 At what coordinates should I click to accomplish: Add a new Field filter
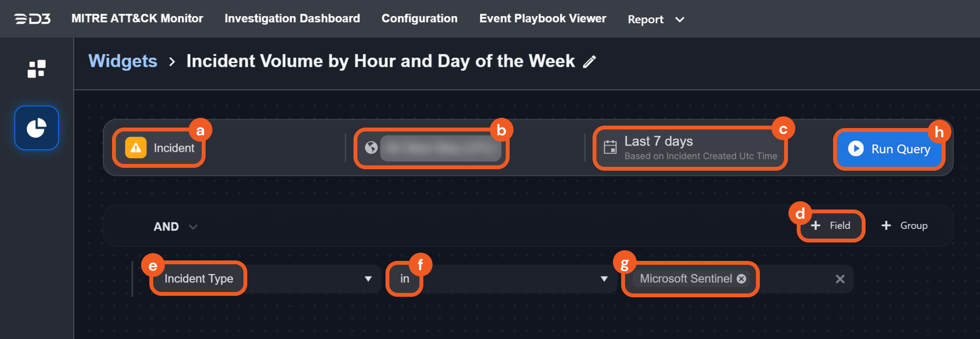[x=831, y=226]
